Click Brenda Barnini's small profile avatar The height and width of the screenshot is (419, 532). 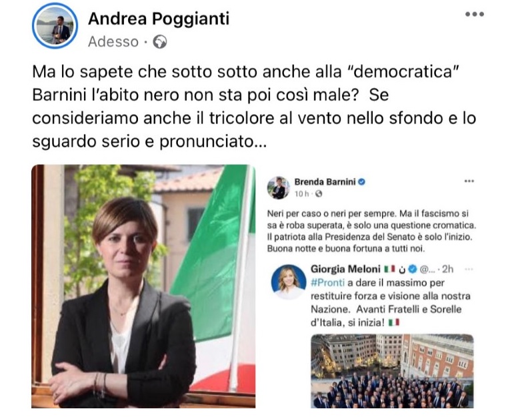[278, 187]
